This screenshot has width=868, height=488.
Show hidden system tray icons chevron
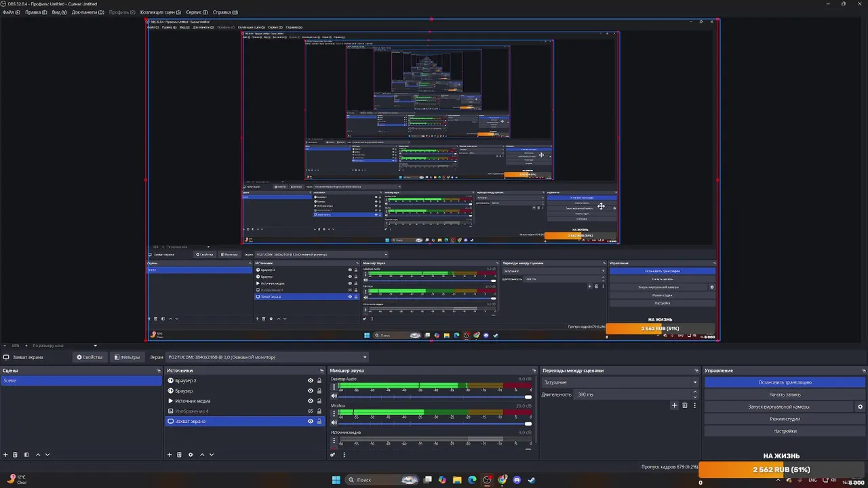(778, 480)
